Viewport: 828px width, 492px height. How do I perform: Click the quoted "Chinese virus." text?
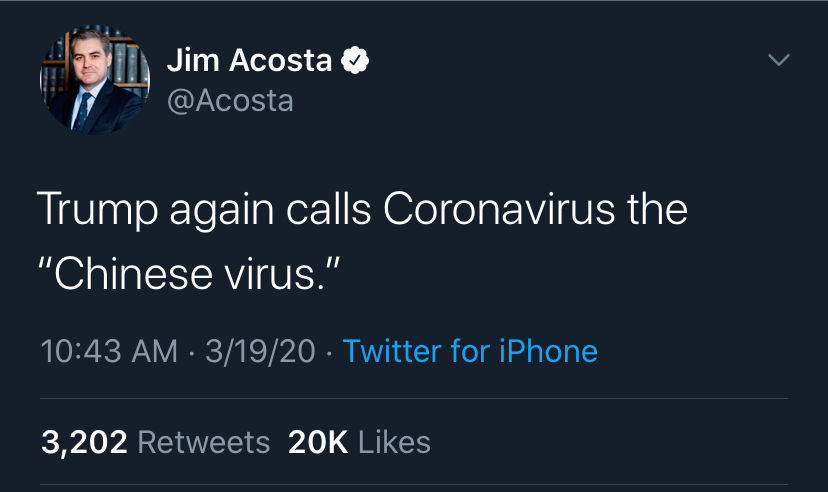[x=189, y=275]
